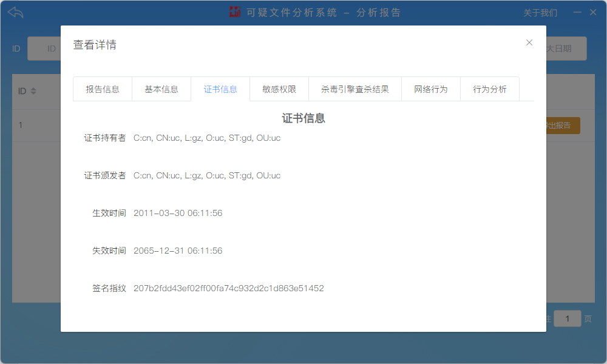This screenshot has height=364, width=607.
Task: Close the 查看详情 dialog with the X
Action: (x=529, y=42)
